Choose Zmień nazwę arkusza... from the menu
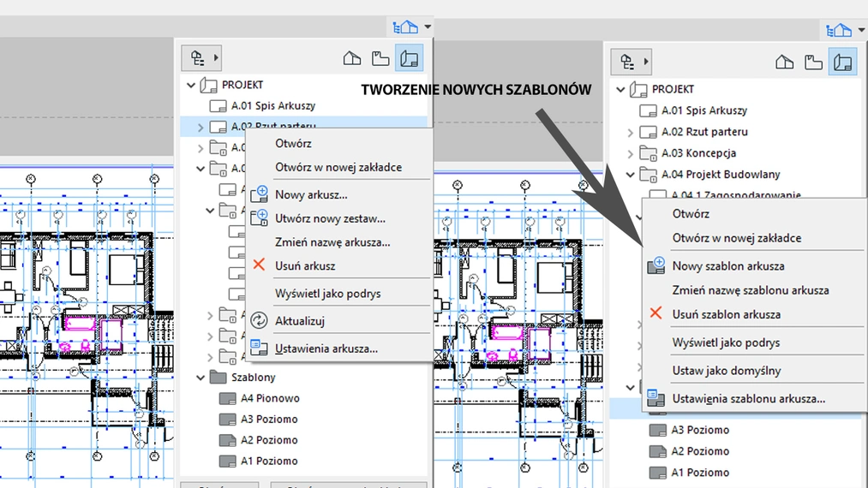This screenshot has width=868, height=488. point(332,242)
